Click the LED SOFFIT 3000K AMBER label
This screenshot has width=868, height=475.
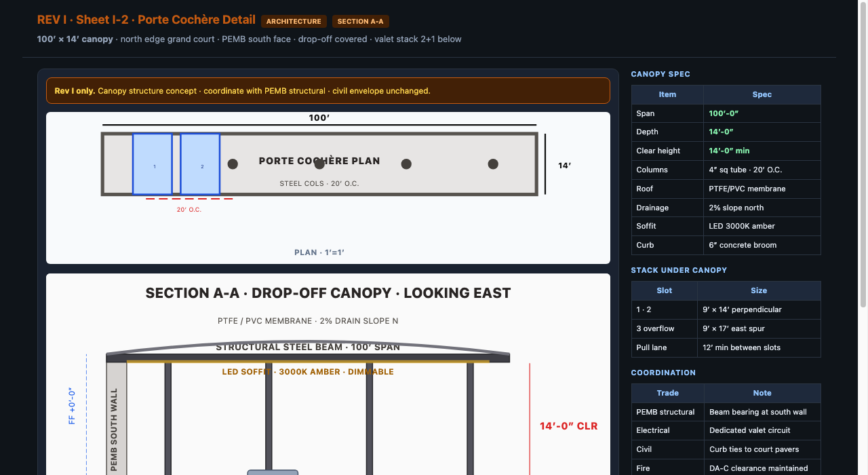pyautogui.click(x=308, y=372)
